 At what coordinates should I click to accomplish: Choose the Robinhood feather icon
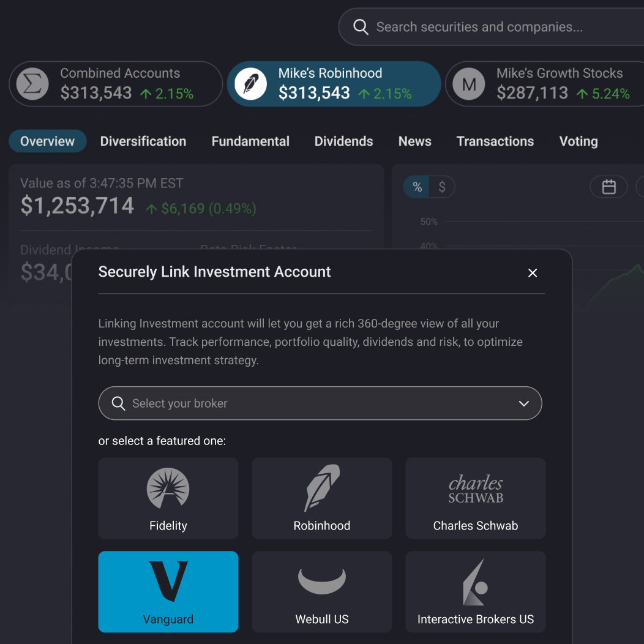(321, 489)
